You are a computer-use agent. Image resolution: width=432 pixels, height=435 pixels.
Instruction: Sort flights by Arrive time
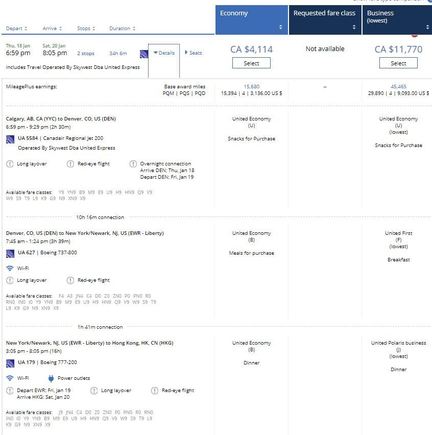(x=52, y=28)
